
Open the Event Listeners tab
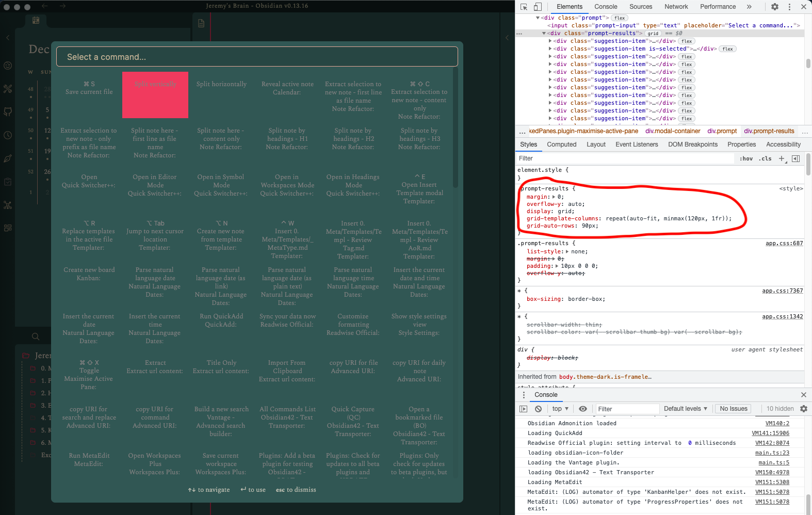tap(637, 144)
